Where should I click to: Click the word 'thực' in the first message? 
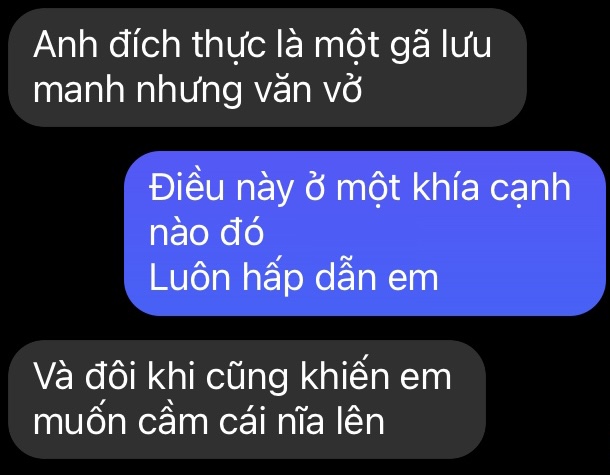click(229, 47)
